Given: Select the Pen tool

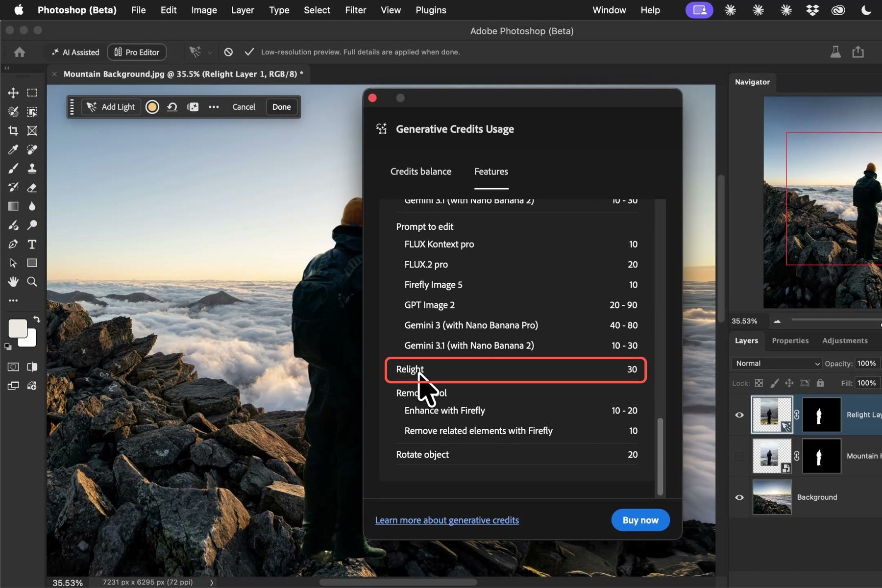Looking at the screenshot, I should tap(13, 244).
